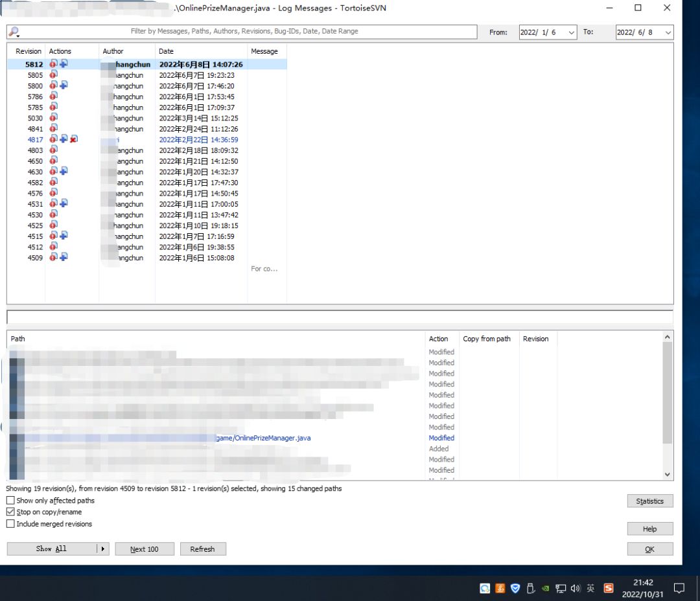Image resolution: width=700 pixels, height=601 pixels.
Task: Click the chat bubble tray icon
Action: (x=485, y=589)
